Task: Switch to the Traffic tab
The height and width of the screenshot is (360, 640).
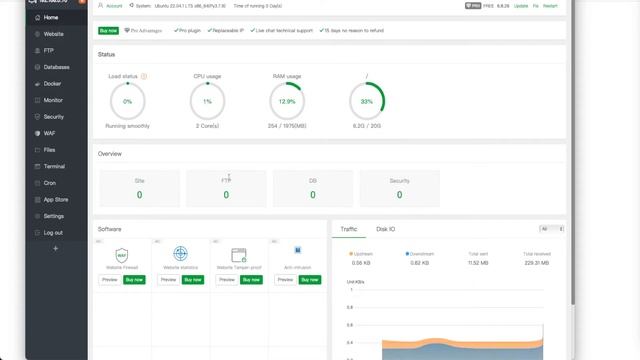Action: (x=349, y=229)
